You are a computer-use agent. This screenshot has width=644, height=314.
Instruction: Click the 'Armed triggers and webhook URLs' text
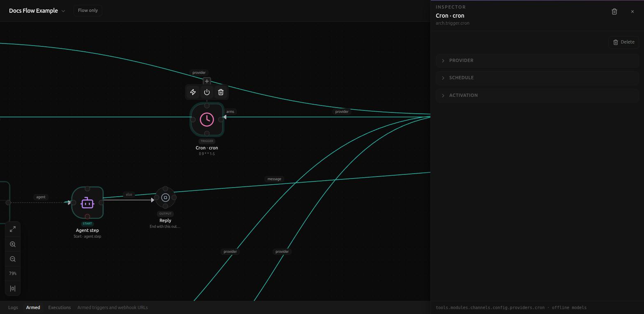point(113,307)
